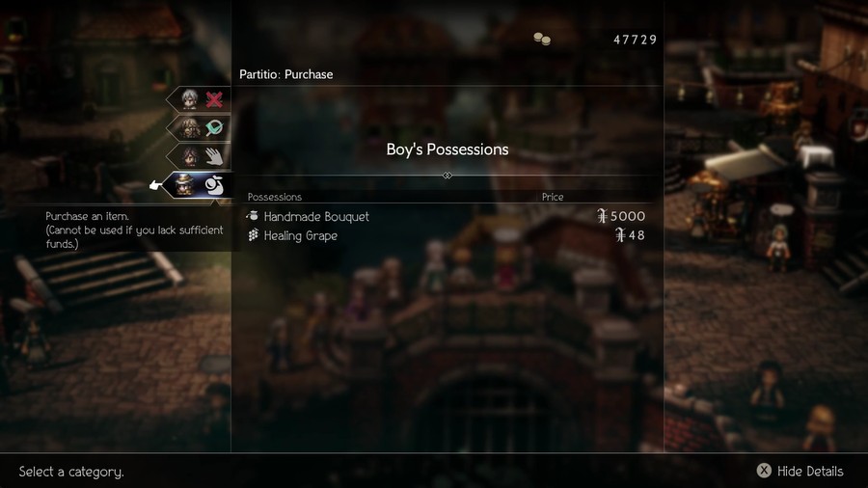The height and width of the screenshot is (488, 868).
Task: Select the magnifying glass path action icon
Action: tap(214, 128)
